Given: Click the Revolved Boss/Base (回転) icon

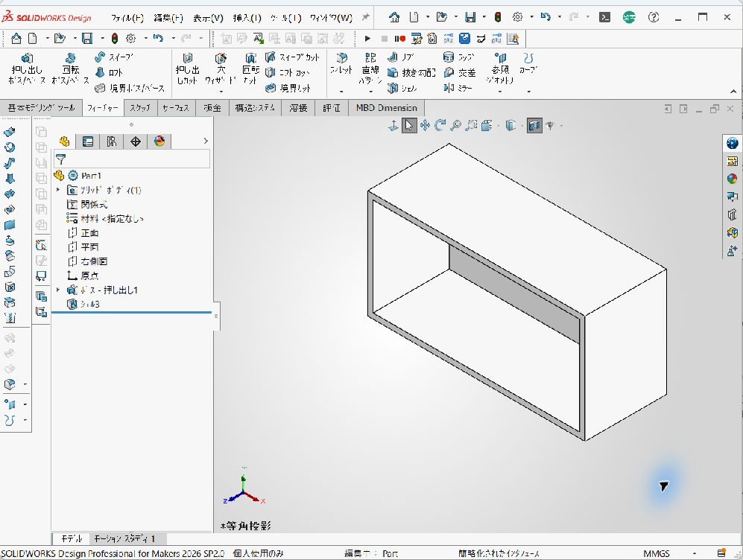Looking at the screenshot, I should pos(71,69).
